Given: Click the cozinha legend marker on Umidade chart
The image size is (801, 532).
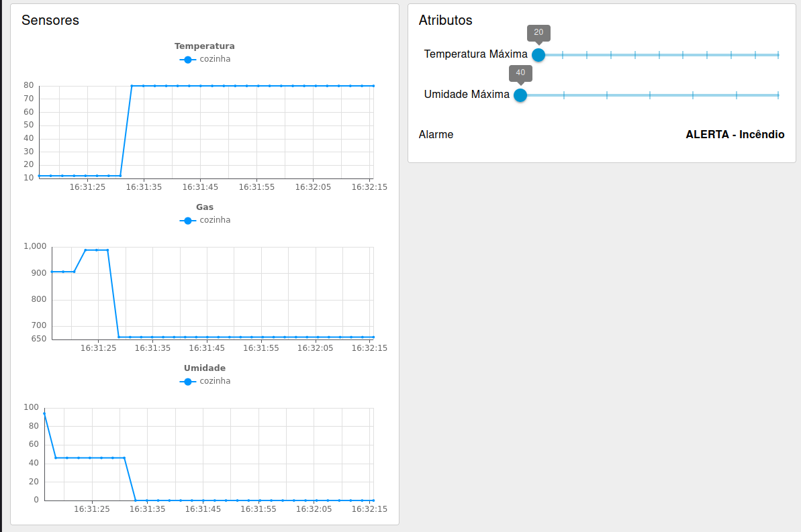Looking at the screenshot, I should pyautogui.click(x=187, y=380).
